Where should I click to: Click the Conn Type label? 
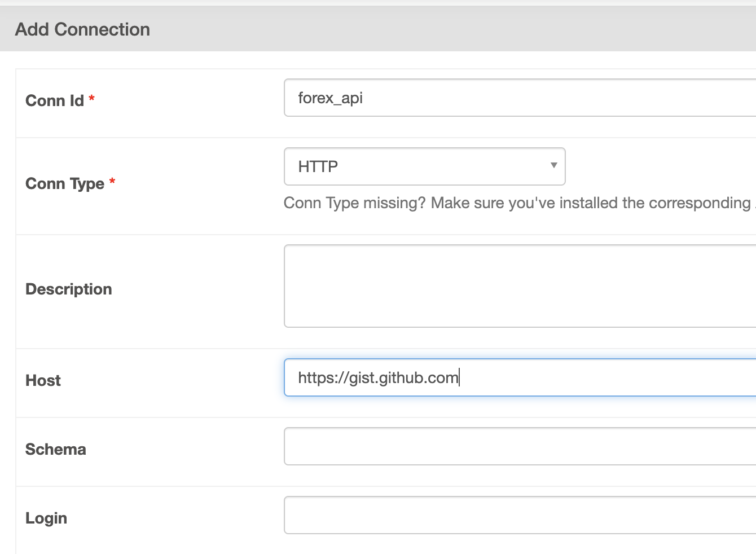[65, 184]
